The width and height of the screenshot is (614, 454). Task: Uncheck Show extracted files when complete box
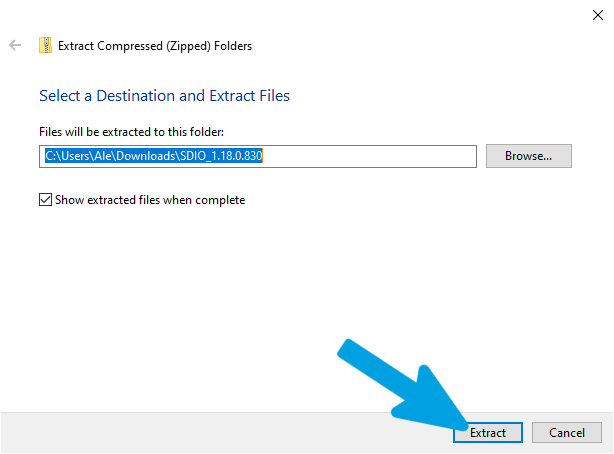pyautogui.click(x=45, y=199)
